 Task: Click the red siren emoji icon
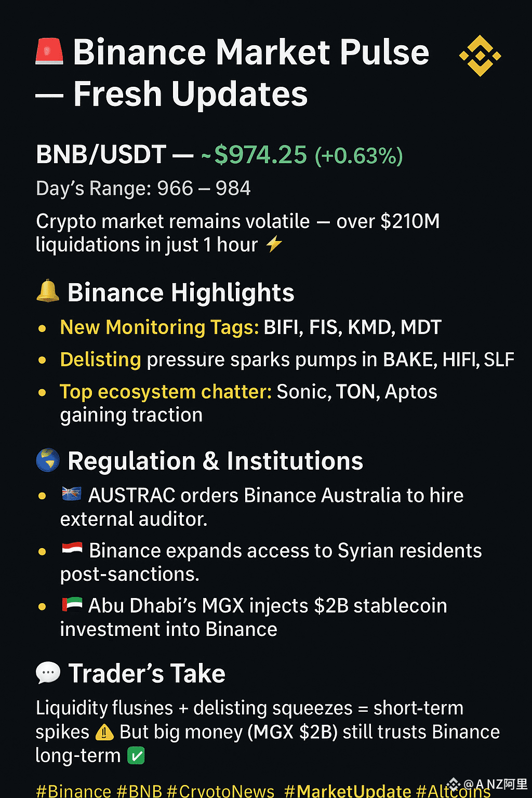coord(49,51)
